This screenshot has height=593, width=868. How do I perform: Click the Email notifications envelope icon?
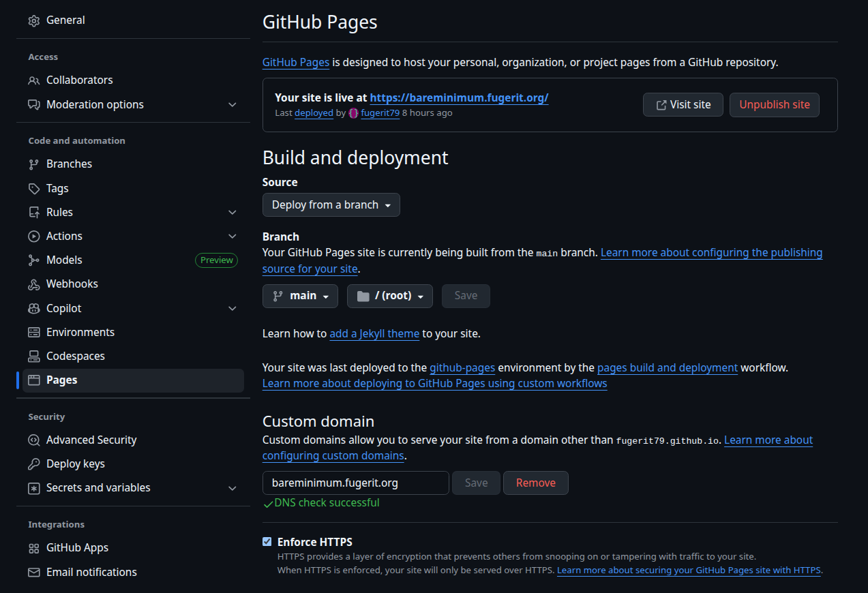[x=34, y=572]
